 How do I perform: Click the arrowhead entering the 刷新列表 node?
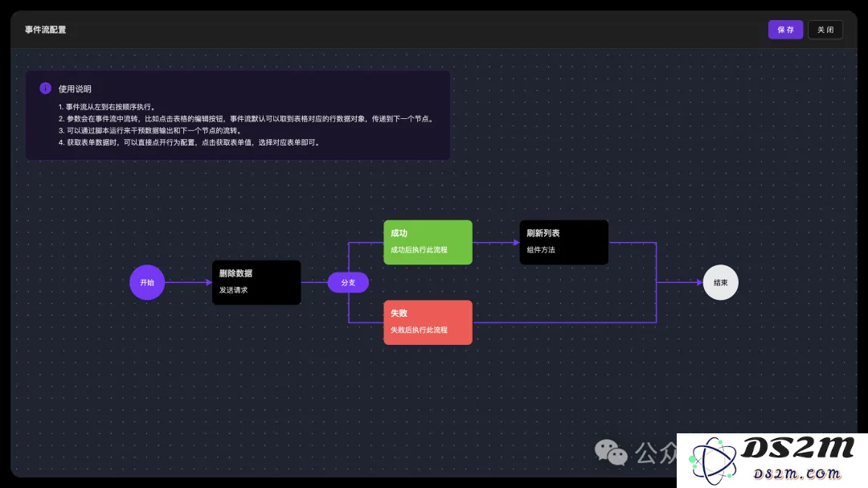coord(516,242)
